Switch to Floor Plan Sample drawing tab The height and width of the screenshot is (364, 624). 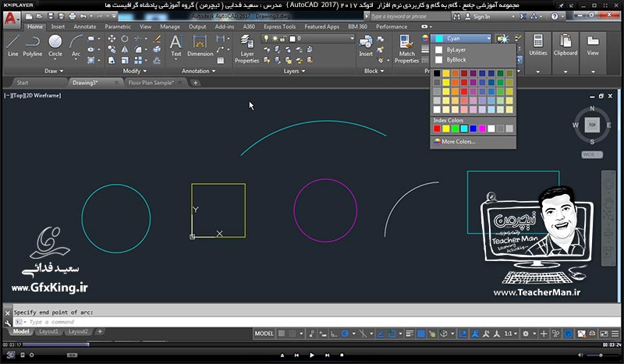[151, 83]
